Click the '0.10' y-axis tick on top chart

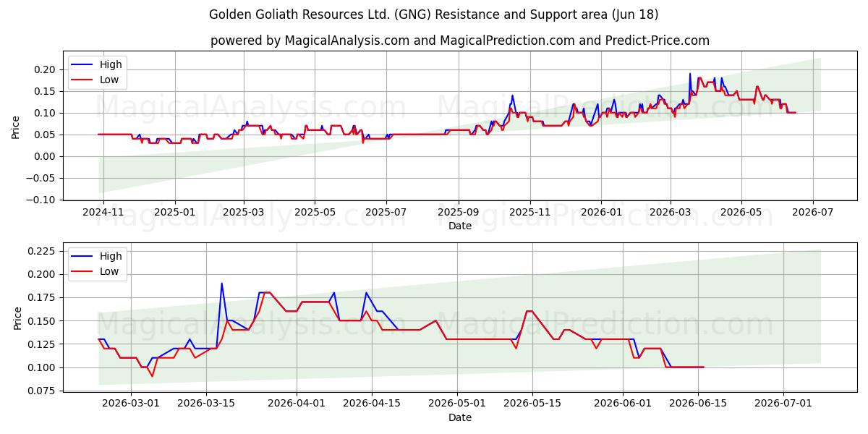(46, 113)
